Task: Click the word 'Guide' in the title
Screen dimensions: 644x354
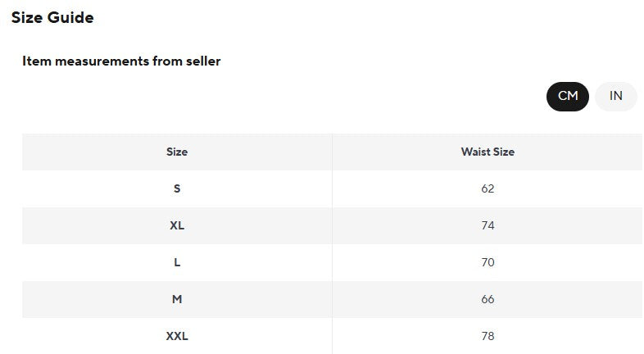Action: tap(70, 18)
